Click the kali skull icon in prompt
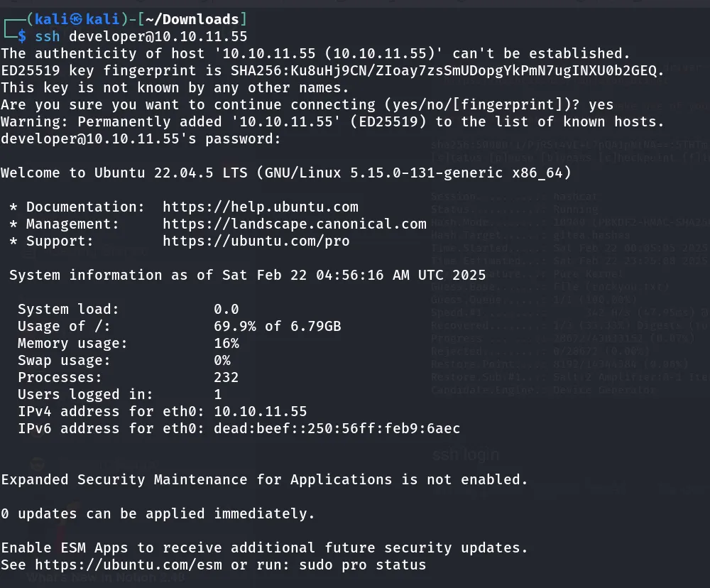The height and width of the screenshot is (588, 710). coord(77,19)
